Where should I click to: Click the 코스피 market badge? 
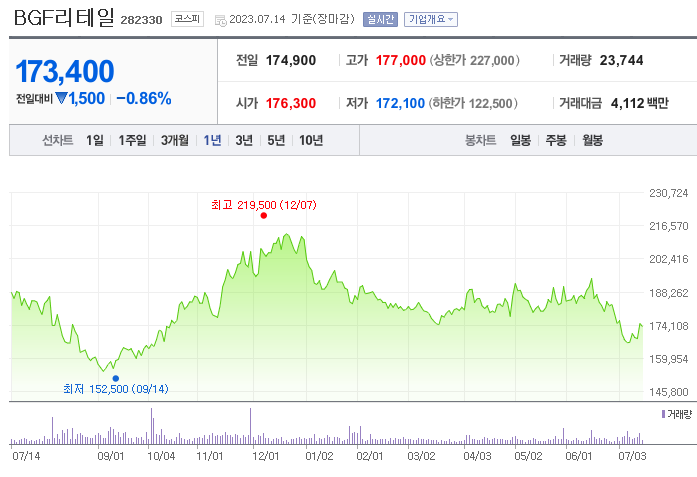187,19
